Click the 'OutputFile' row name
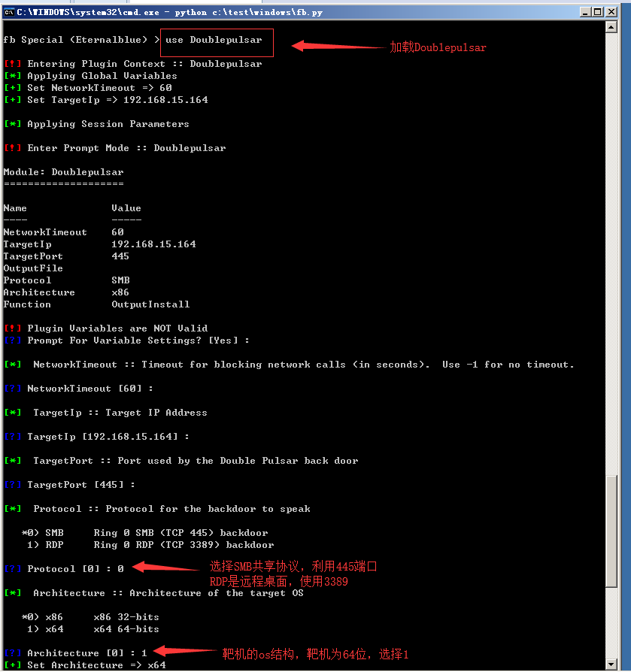 coord(33,268)
